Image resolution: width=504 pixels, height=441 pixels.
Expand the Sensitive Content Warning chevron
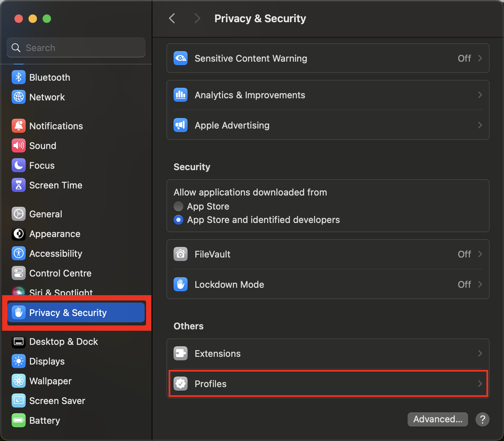pos(480,58)
